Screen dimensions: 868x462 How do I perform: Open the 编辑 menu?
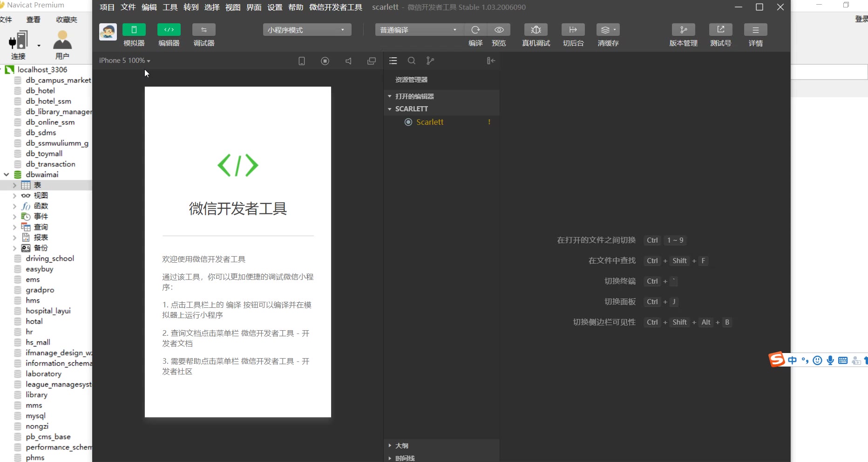[149, 7]
